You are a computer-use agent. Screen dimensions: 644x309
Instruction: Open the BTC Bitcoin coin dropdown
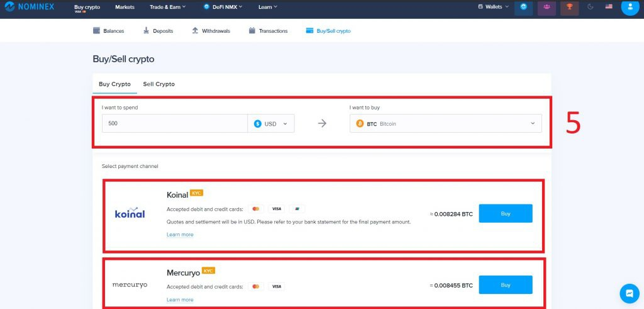tap(446, 123)
